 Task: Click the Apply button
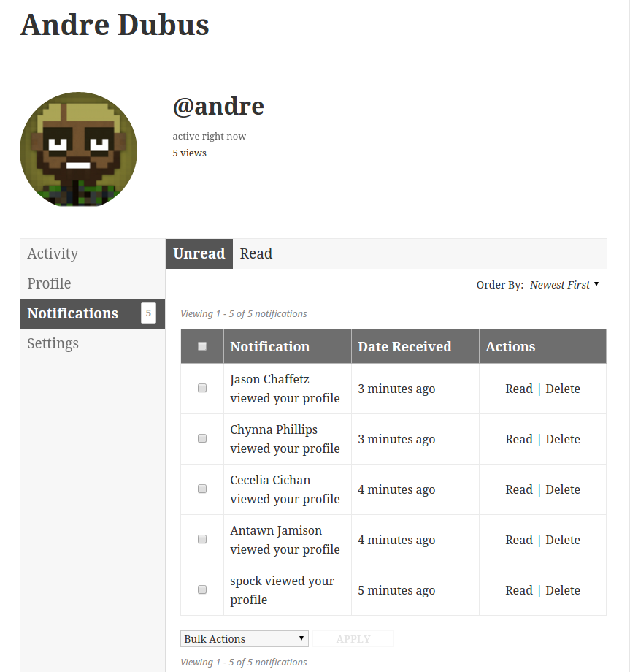[353, 638]
